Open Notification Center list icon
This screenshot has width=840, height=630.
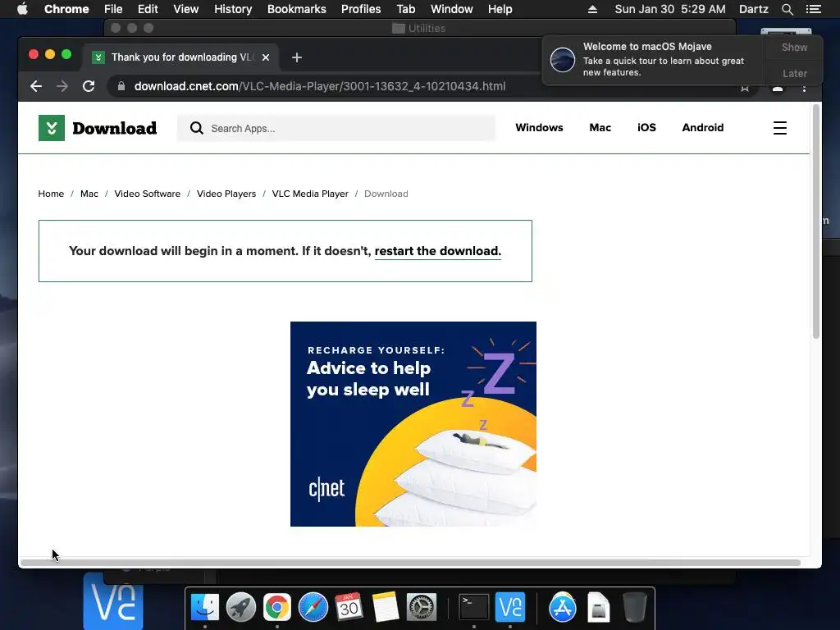(x=813, y=9)
